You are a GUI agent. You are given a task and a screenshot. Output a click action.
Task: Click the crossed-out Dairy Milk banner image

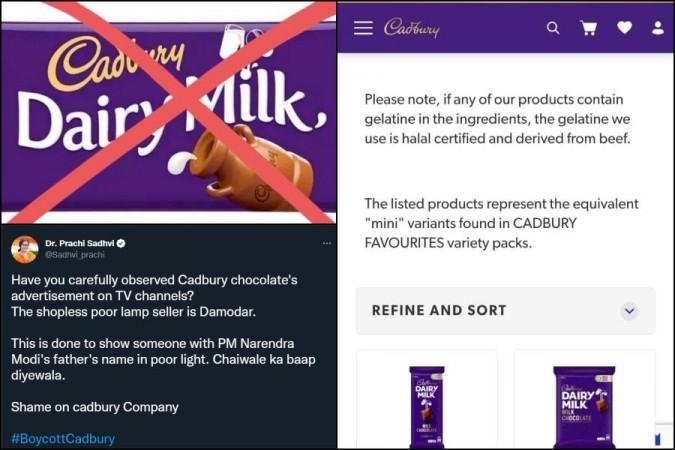tap(169, 113)
